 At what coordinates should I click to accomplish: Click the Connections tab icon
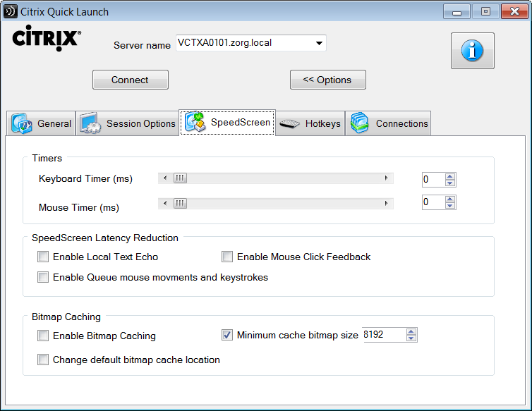[360, 123]
